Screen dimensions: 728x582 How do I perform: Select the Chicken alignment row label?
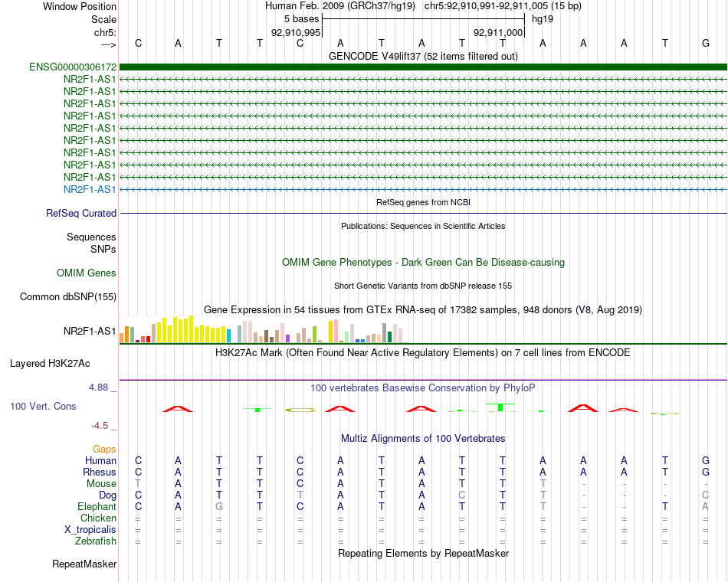click(x=98, y=518)
